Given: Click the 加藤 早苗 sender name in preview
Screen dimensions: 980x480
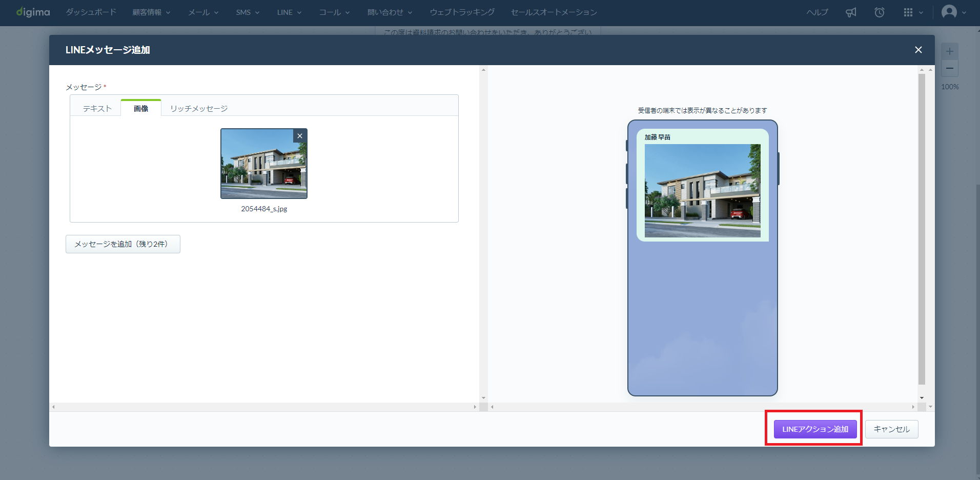Looking at the screenshot, I should click(658, 137).
